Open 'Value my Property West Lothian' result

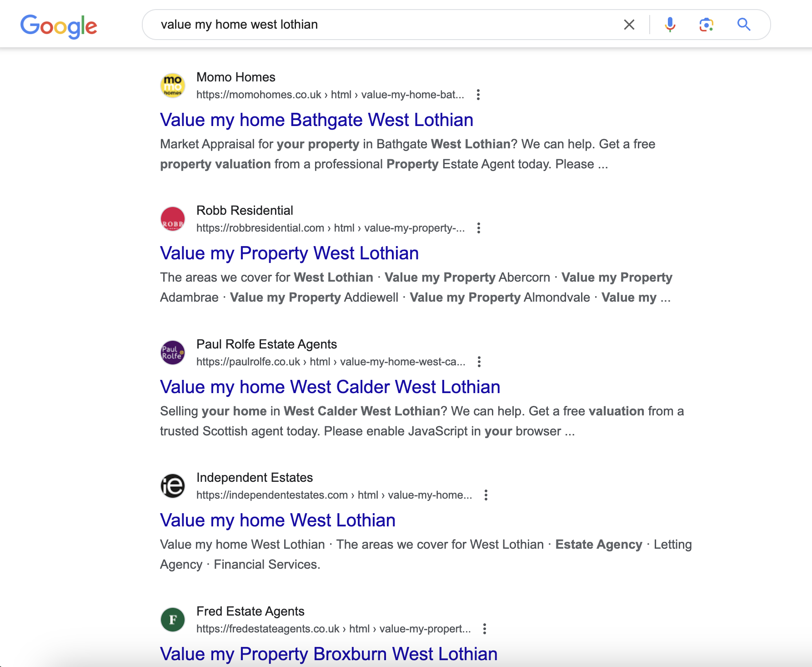point(289,253)
